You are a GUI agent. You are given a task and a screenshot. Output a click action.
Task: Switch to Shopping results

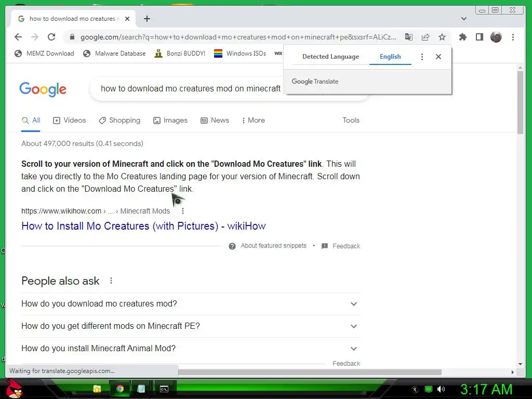[119, 121]
